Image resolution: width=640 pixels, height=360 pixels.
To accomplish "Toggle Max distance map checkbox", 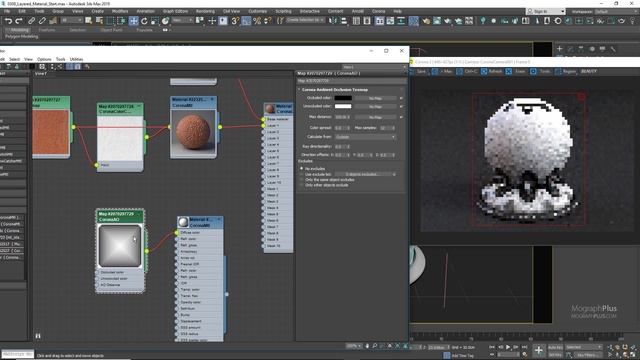I will point(401,117).
